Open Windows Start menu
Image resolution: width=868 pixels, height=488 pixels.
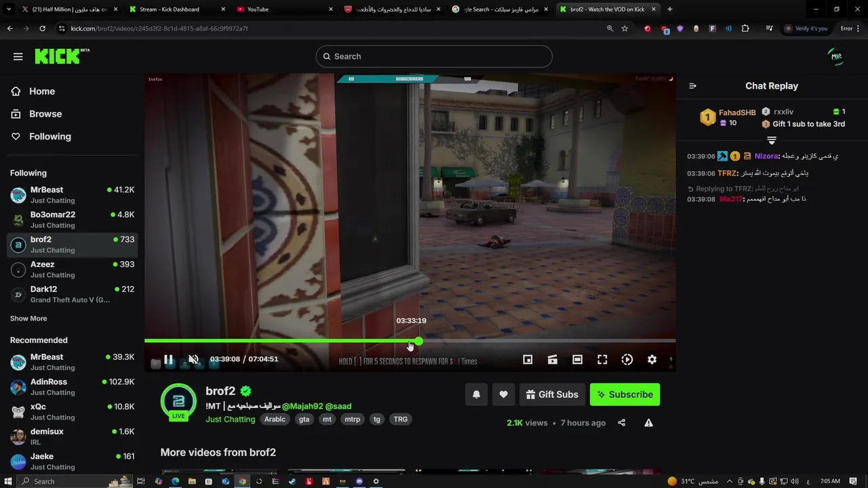point(8,481)
